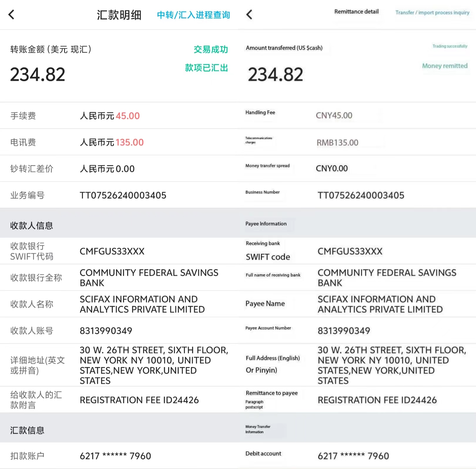Click the 款项已汇出 status text
This screenshot has height=469, width=476.
pyautogui.click(x=206, y=68)
